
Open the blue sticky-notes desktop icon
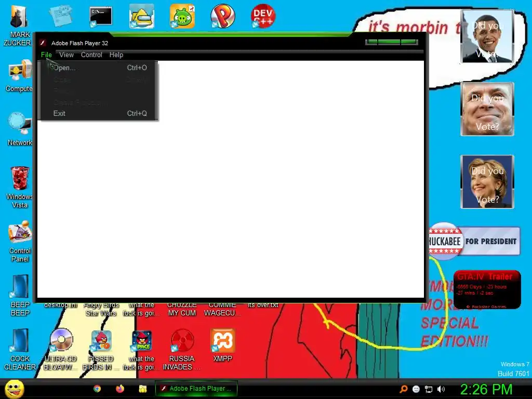tap(60, 16)
